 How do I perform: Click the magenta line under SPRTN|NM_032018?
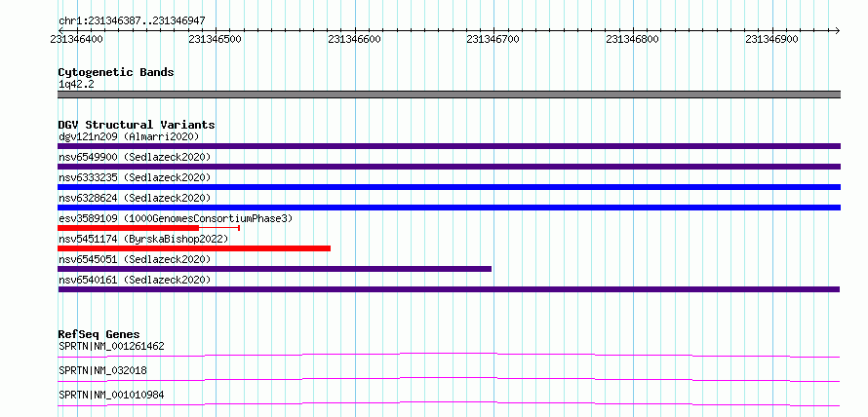(449, 379)
